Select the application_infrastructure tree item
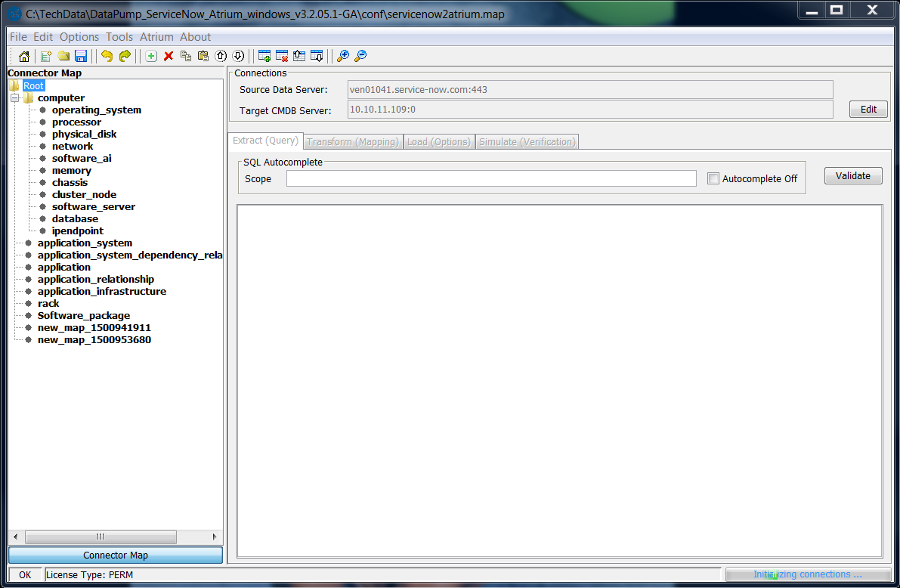 (102, 291)
